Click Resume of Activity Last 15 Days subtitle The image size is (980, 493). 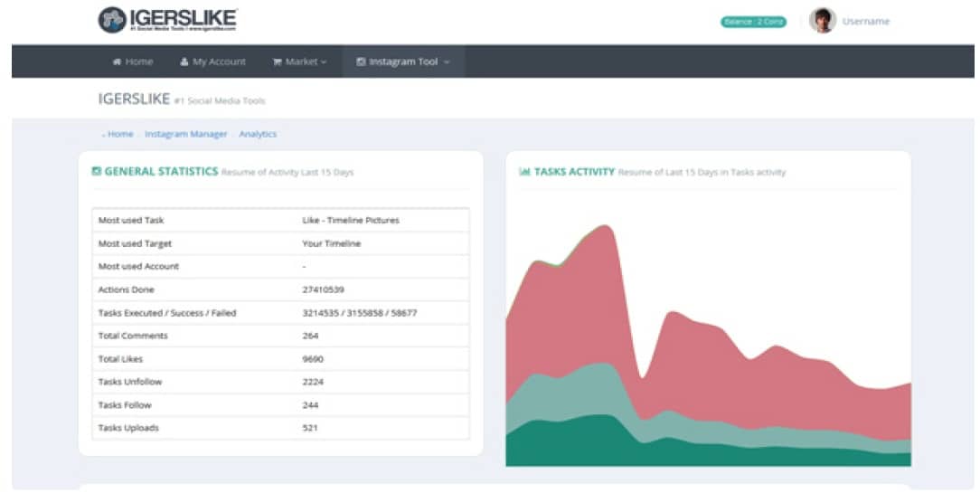(x=287, y=172)
